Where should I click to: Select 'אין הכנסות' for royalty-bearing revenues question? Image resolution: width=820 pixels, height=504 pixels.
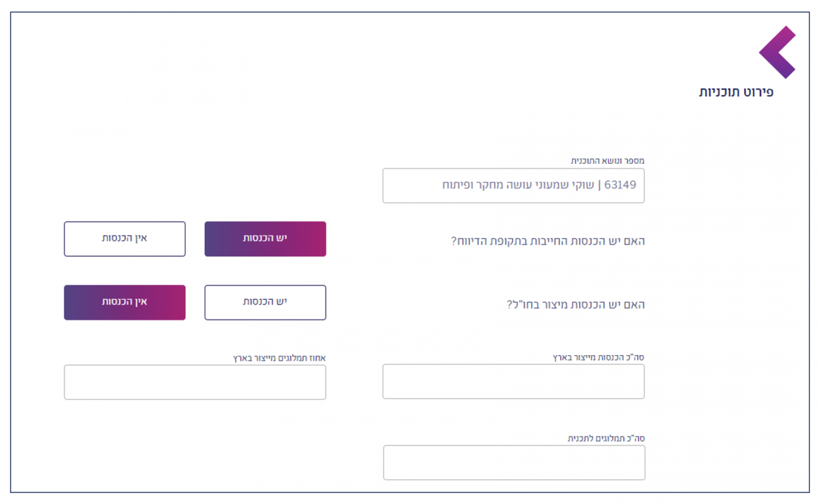point(124,238)
